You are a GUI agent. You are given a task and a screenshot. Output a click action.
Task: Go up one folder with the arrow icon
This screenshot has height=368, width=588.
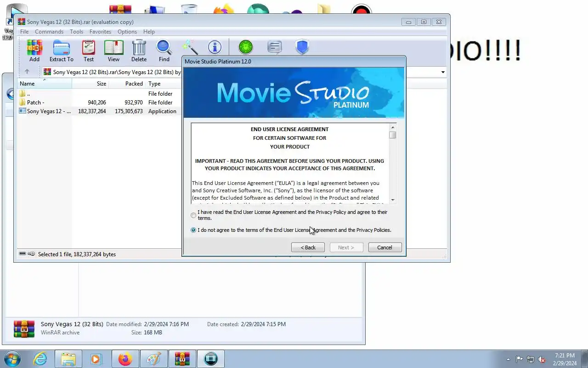[x=27, y=72]
